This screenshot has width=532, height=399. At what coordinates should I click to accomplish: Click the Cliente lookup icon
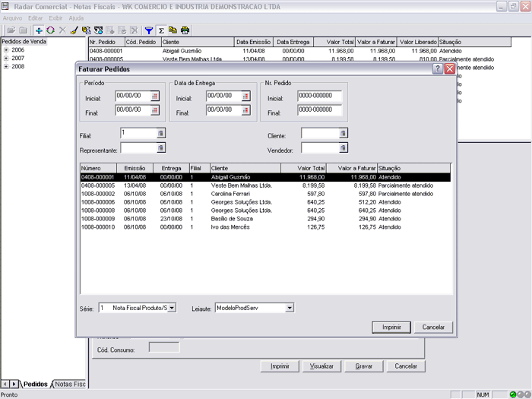[343, 133]
